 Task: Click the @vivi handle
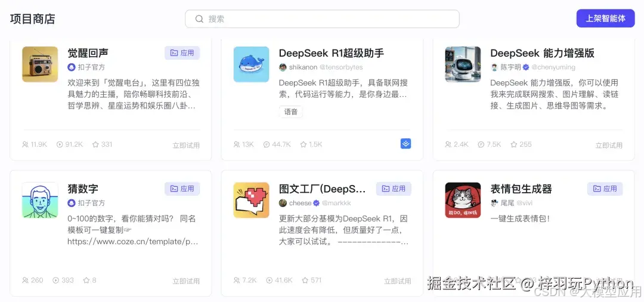pyautogui.click(x=525, y=203)
